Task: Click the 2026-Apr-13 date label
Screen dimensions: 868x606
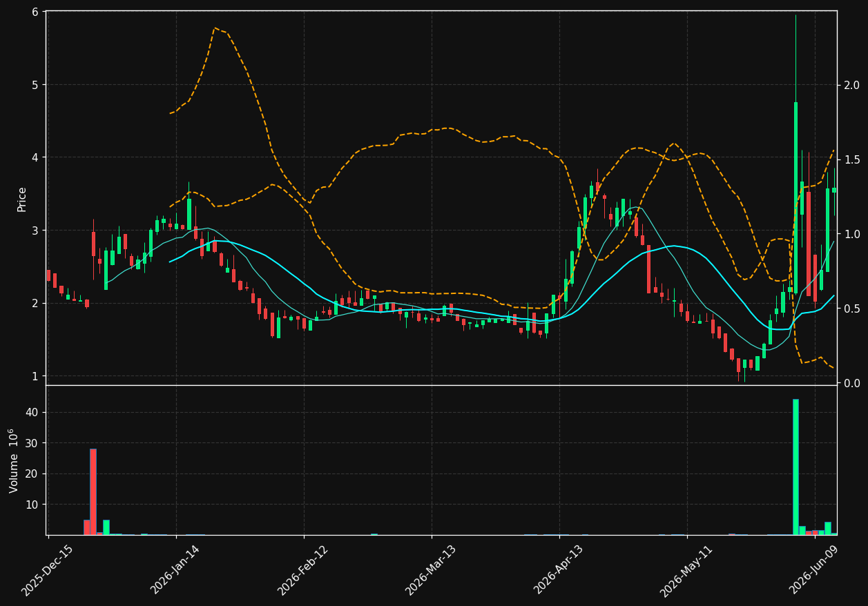Action: point(559,570)
